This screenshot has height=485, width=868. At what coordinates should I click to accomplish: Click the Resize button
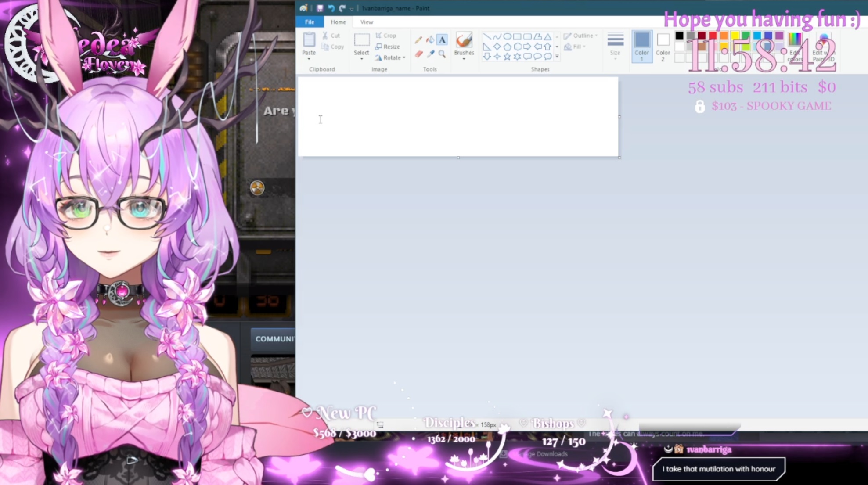388,47
